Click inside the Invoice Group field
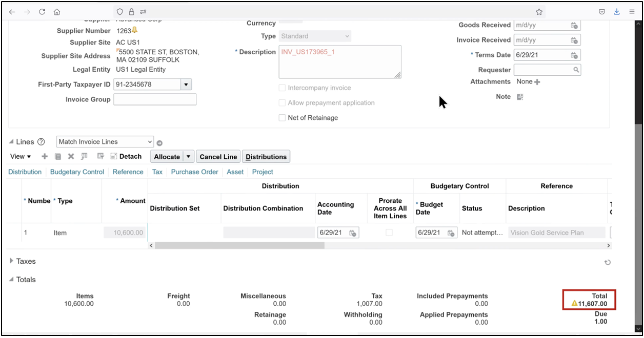Screen dimensions: 644x338 (154, 99)
